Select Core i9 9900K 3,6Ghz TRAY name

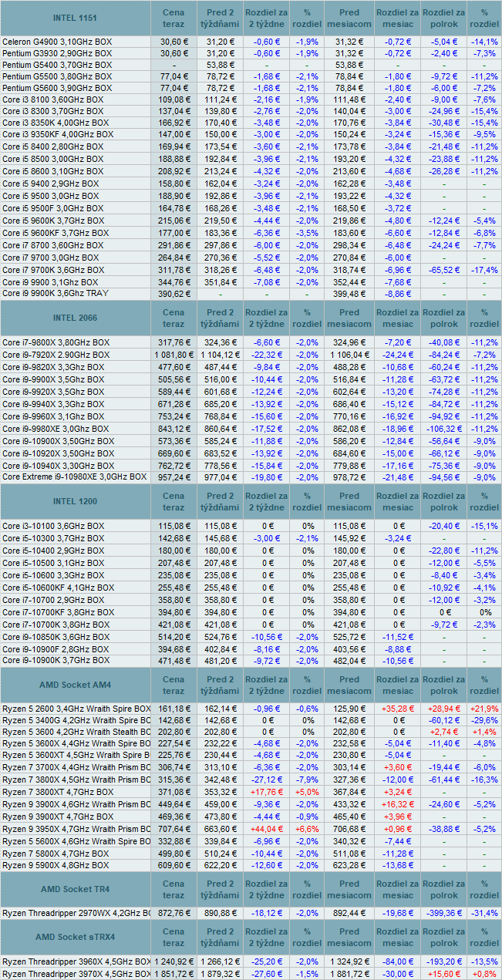click(55, 294)
